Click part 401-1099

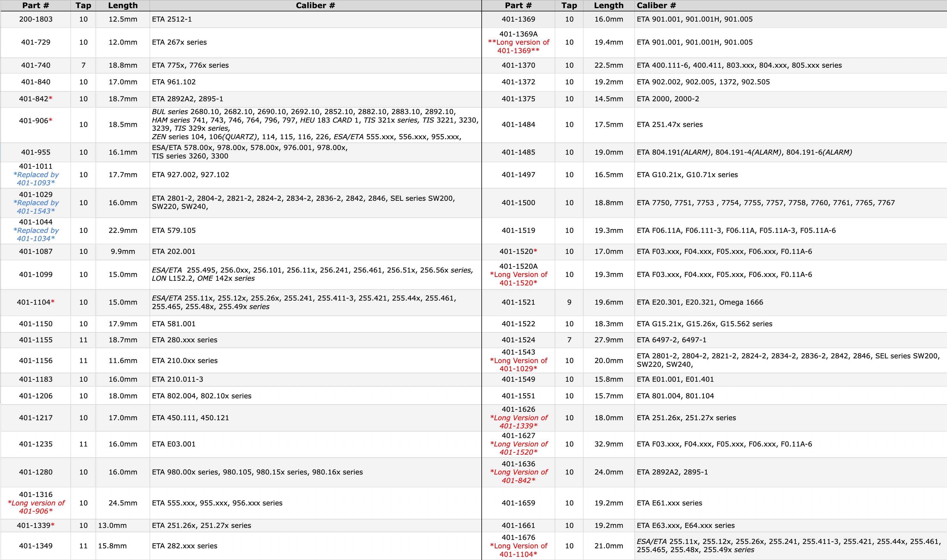[36, 275]
